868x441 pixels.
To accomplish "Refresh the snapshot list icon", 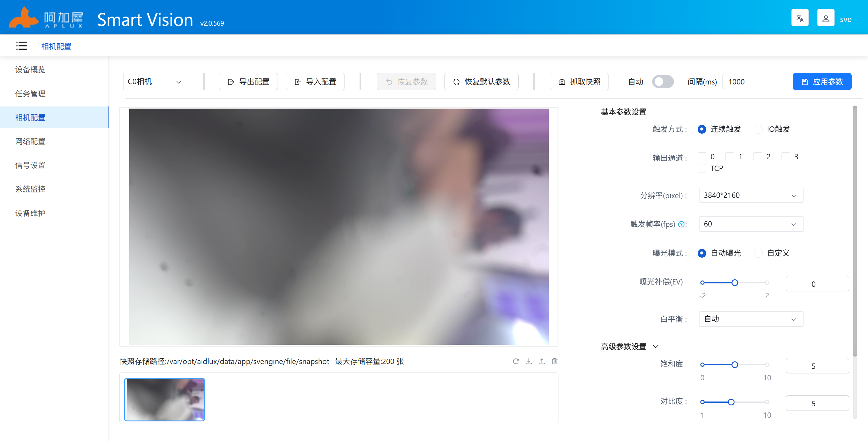I will pyautogui.click(x=516, y=361).
